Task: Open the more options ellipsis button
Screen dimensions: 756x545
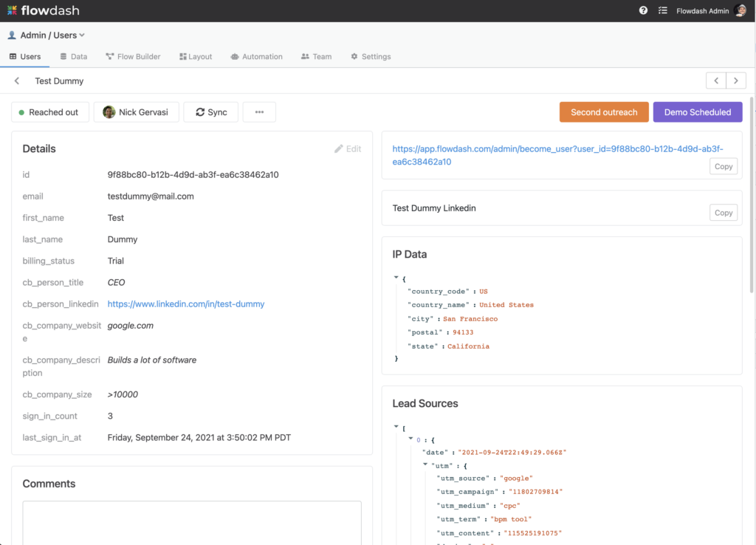Action: (x=259, y=112)
